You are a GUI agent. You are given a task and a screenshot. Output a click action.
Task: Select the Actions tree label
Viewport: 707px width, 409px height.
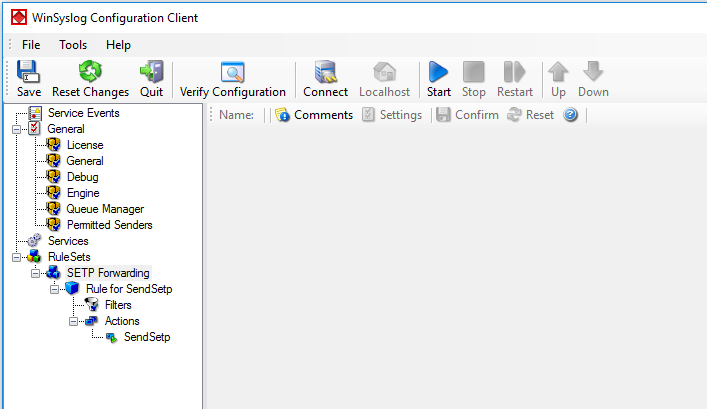click(122, 321)
